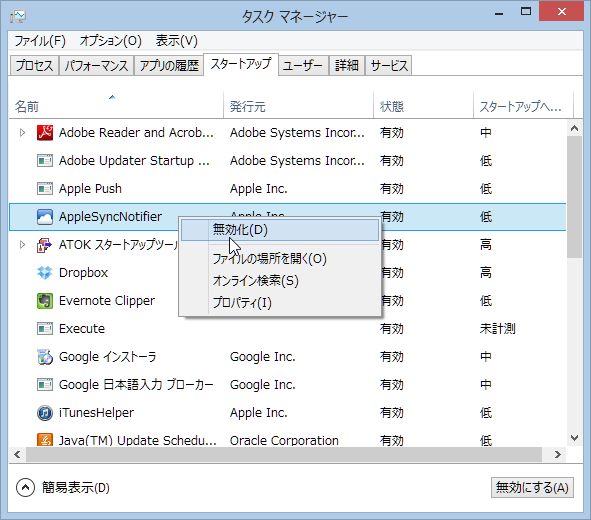This screenshot has width=591, height=520.
Task: Switch to the 詳細 tab
Action: point(347,66)
